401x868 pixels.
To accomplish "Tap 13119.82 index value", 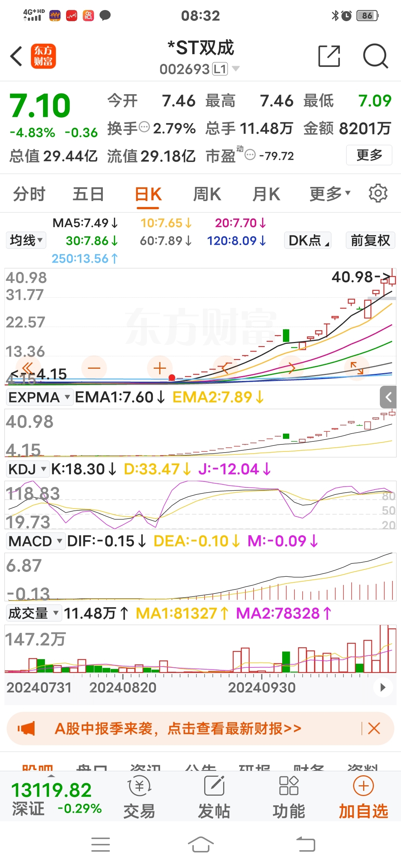I will click(x=51, y=790).
